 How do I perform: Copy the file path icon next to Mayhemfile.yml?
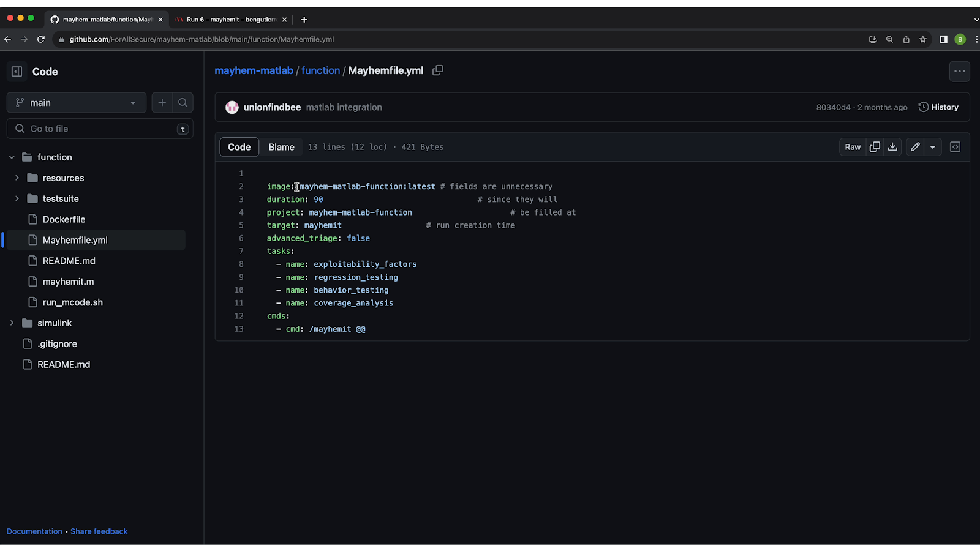437,70
